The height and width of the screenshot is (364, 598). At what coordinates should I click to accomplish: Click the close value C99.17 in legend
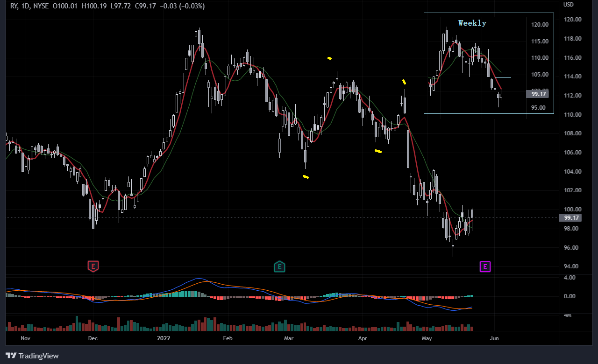point(145,6)
